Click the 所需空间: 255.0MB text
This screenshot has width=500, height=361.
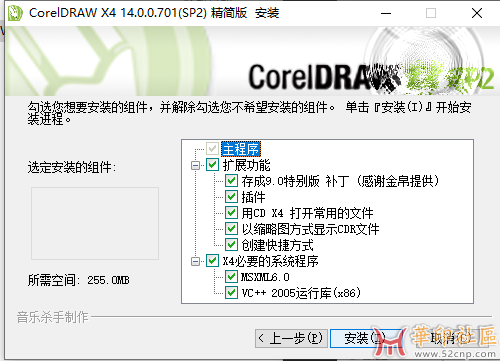[x=78, y=280]
